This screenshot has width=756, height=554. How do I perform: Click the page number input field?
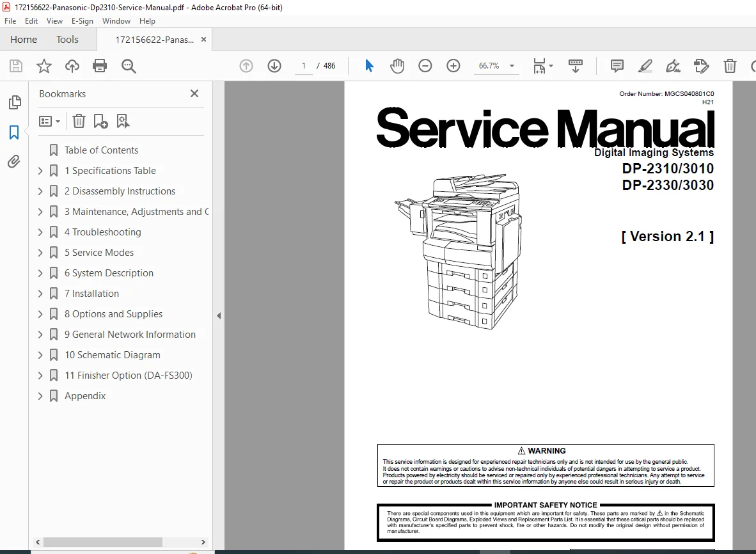pos(303,66)
